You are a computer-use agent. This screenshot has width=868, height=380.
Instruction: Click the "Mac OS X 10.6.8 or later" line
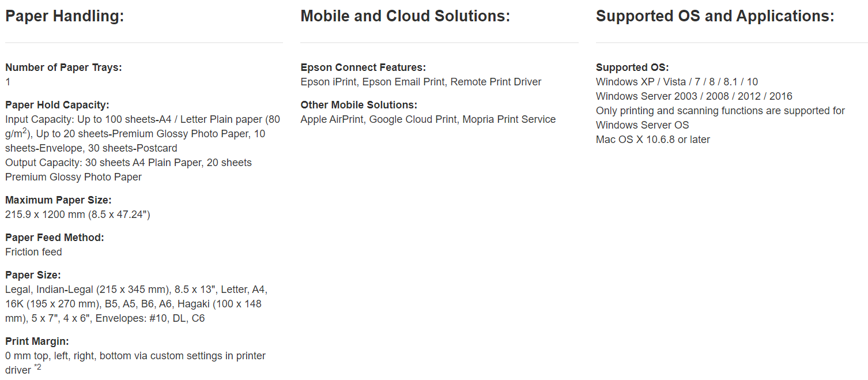[x=652, y=140]
